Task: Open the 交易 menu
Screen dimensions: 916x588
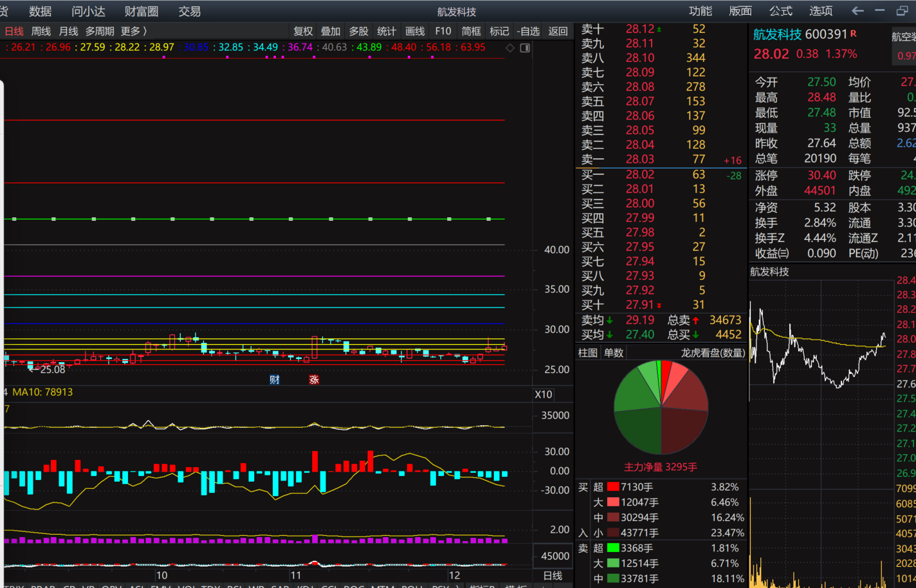Action: point(190,12)
